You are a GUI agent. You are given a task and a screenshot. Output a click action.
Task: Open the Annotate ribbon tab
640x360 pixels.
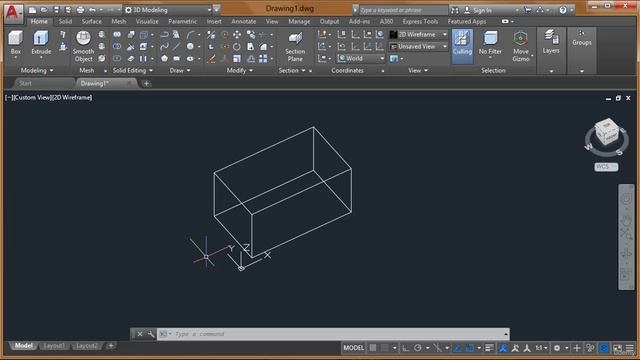coord(244,21)
